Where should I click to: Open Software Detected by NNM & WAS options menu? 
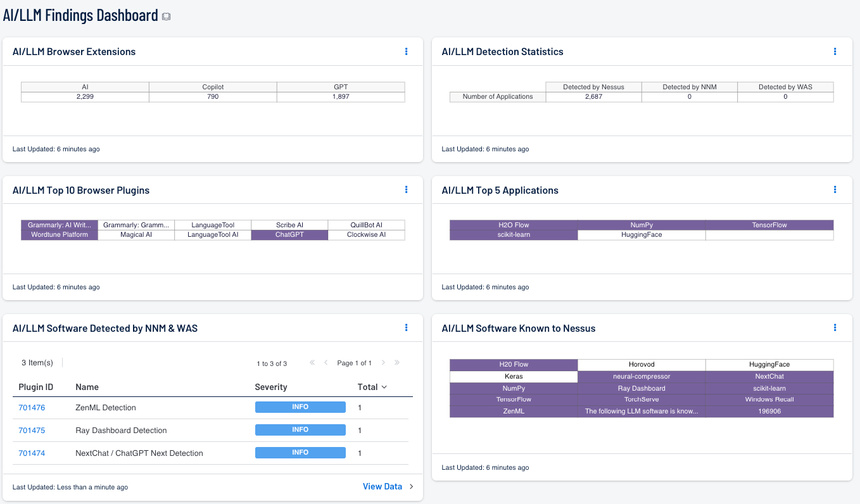point(406,327)
